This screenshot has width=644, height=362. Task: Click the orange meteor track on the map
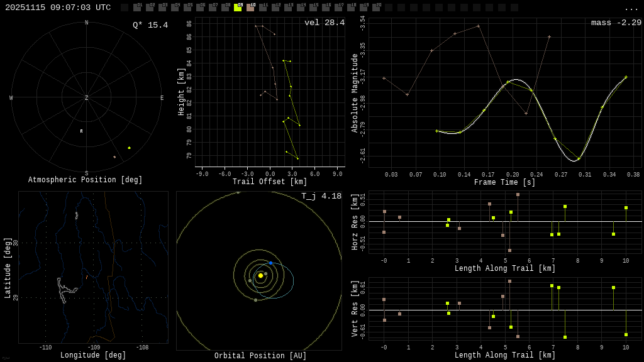click(87, 277)
